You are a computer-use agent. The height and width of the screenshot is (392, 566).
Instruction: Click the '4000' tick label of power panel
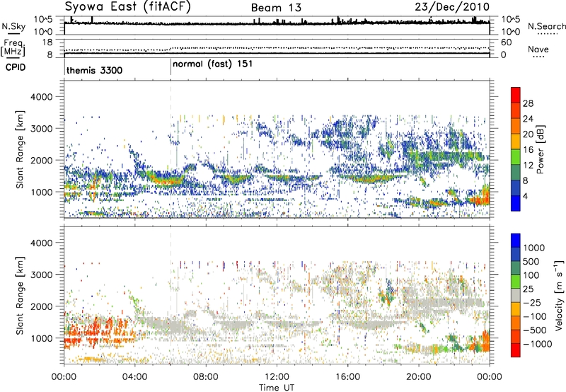pos(41,97)
